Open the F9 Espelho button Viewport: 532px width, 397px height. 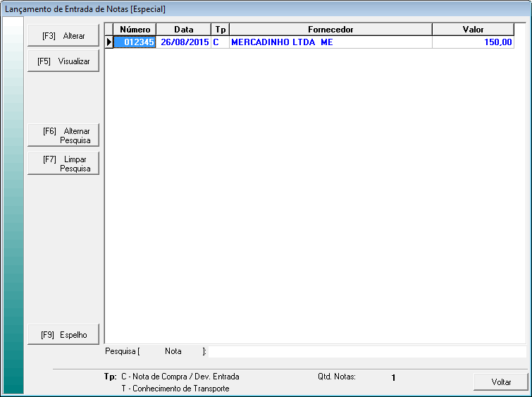(63, 335)
